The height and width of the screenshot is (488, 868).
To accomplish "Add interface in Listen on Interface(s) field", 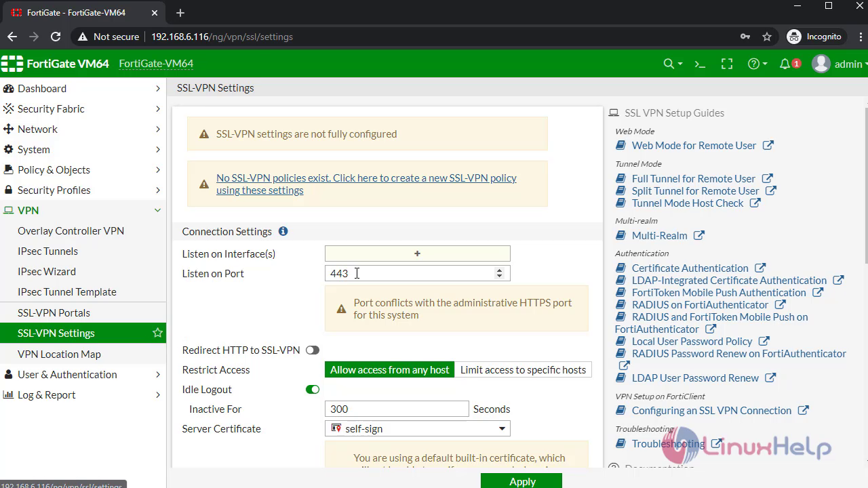I will click(417, 253).
